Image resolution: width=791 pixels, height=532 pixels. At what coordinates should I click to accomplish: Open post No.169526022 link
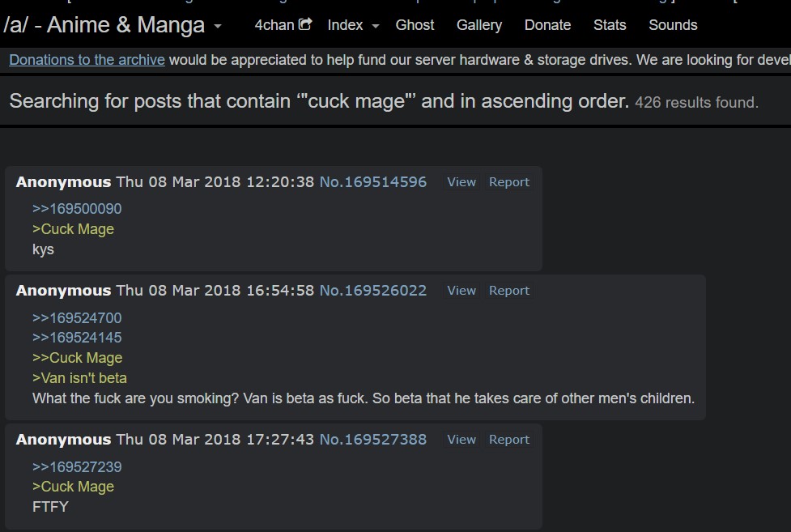pos(372,290)
